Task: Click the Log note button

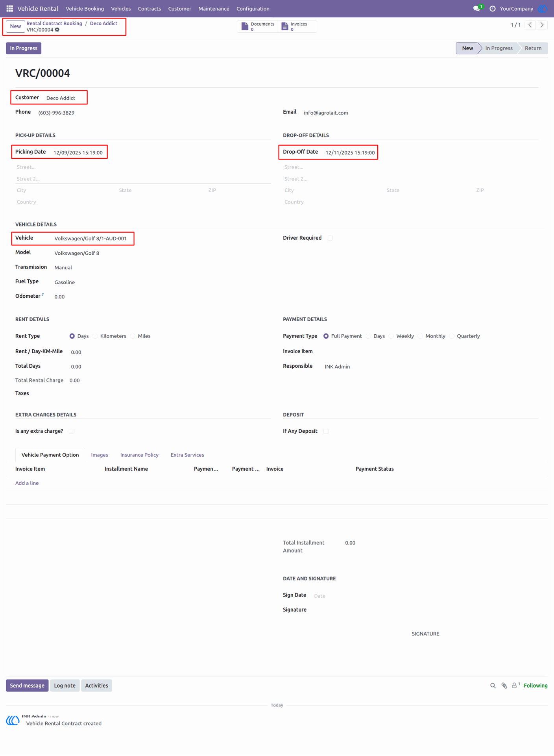Action: tap(65, 686)
